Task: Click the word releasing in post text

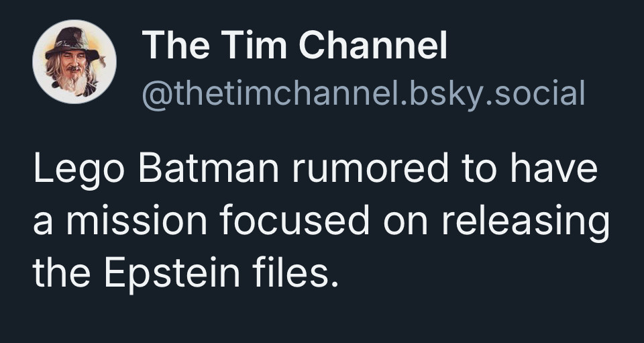Action: [x=525, y=223]
